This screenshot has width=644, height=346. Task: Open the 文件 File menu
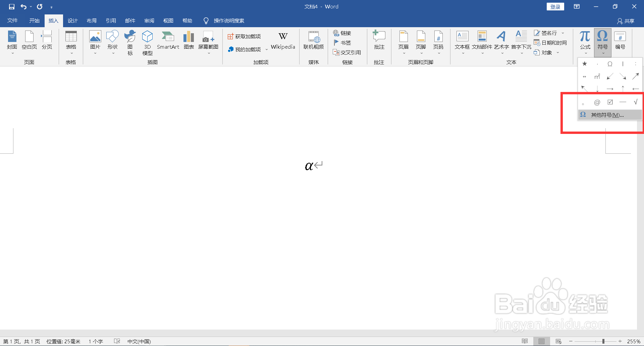[x=12, y=21]
